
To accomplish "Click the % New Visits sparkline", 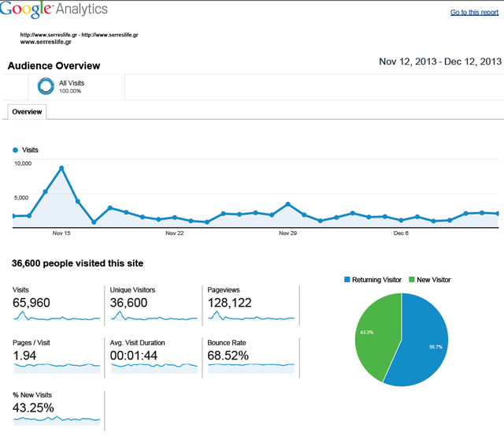I will point(56,419).
